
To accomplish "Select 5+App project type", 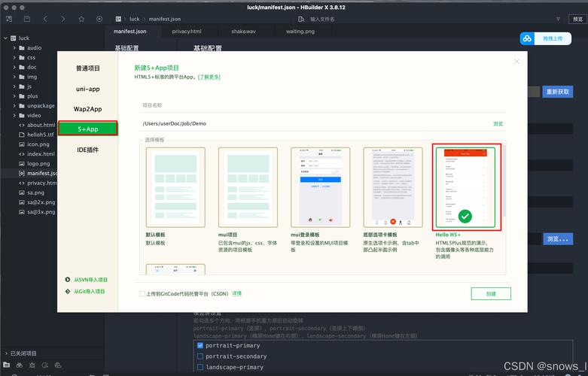I will pyautogui.click(x=88, y=129).
